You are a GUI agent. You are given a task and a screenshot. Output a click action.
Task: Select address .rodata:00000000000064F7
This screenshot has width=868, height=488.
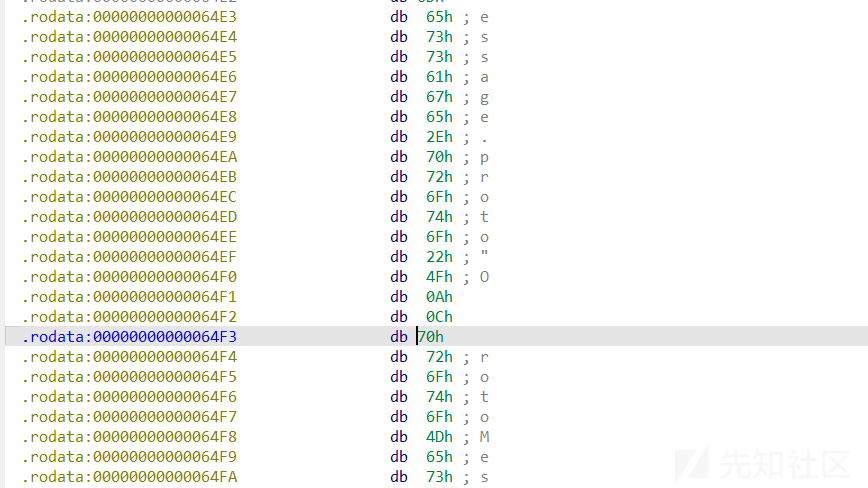tap(129, 417)
